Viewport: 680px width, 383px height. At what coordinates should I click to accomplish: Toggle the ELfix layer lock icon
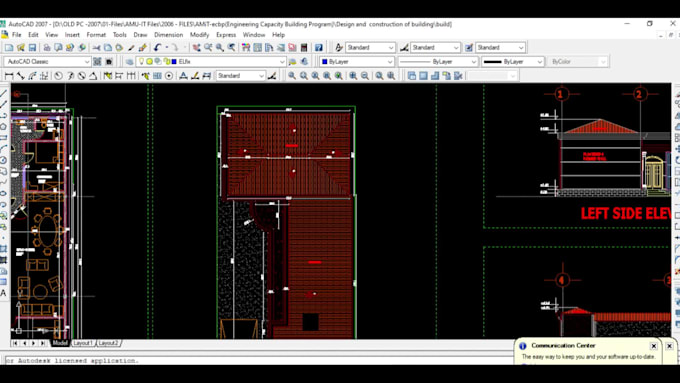click(x=167, y=62)
